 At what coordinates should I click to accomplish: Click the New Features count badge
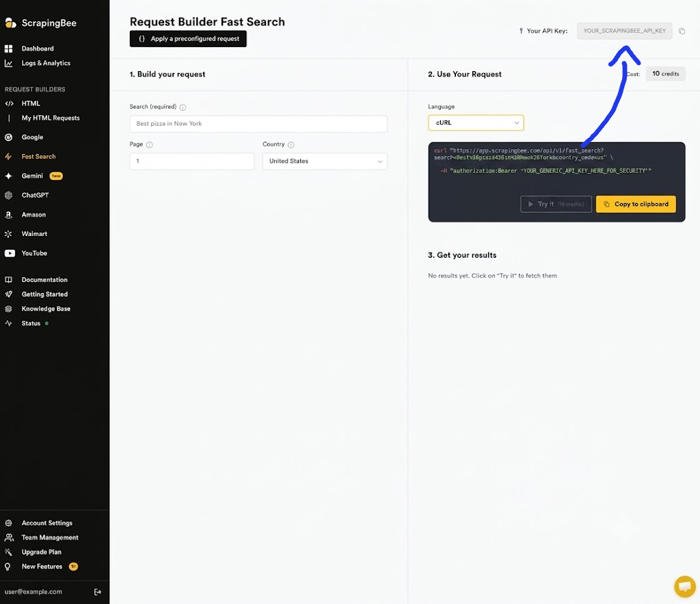point(73,566)
